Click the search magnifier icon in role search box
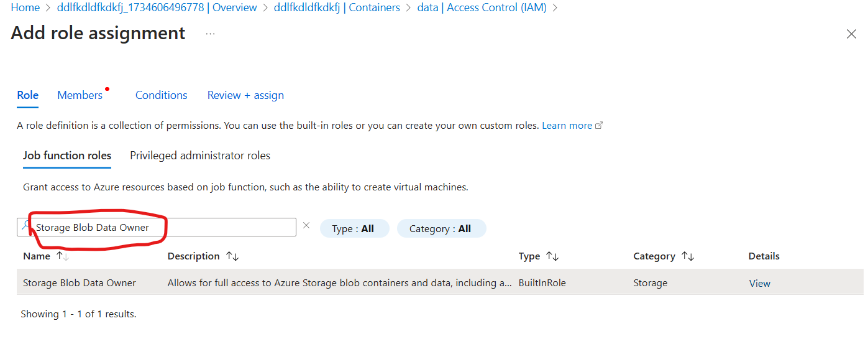 pos(25,226)
